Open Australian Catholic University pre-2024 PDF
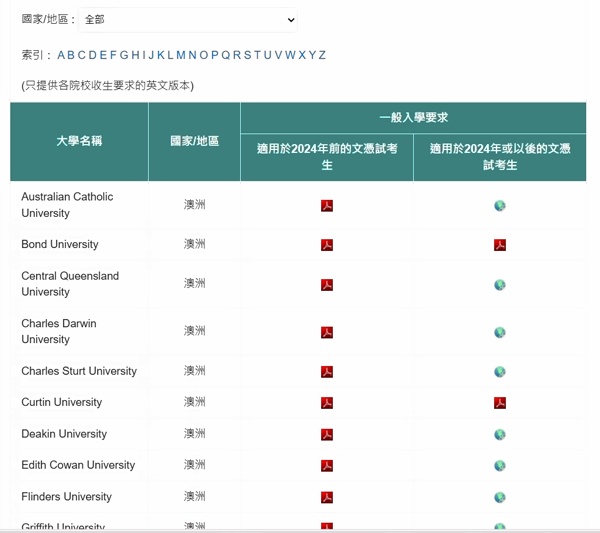The image size is (600, 533). [x=327, y=205]
